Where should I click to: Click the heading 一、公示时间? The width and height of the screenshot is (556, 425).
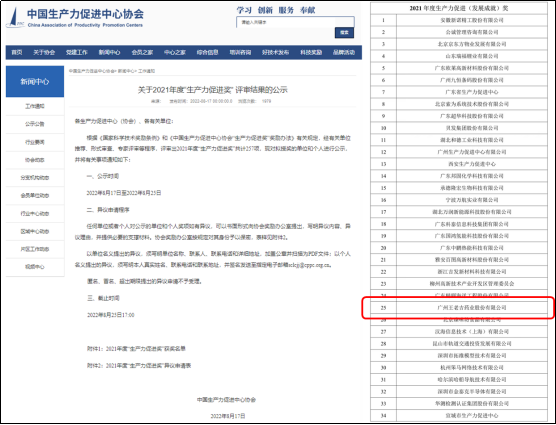point(103,176)
